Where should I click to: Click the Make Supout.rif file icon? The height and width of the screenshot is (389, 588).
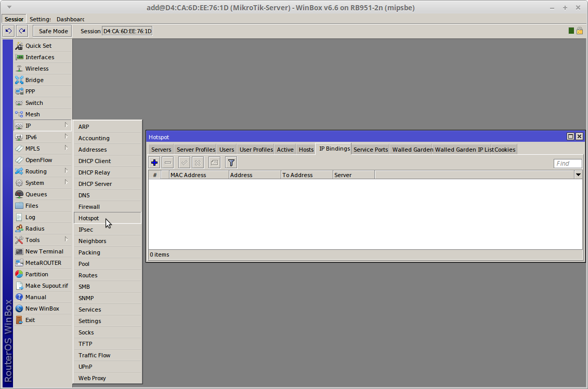(x=19, y=286)
